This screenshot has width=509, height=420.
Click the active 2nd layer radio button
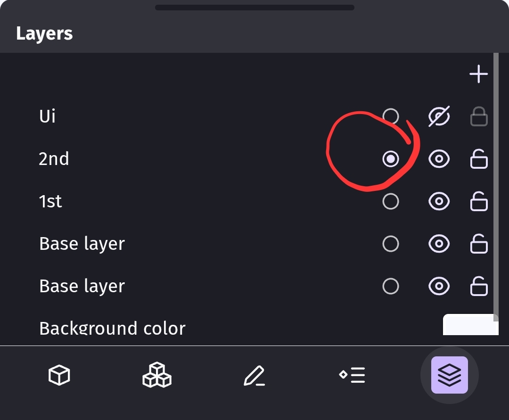coord(391,159)
